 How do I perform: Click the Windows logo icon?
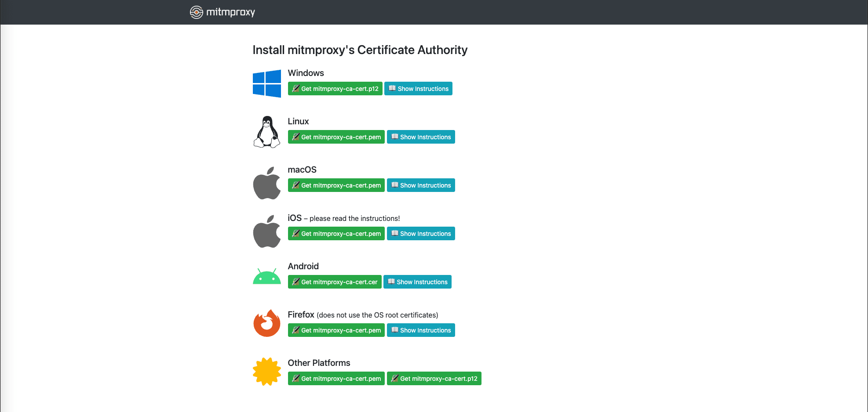[x=267, y=83]
